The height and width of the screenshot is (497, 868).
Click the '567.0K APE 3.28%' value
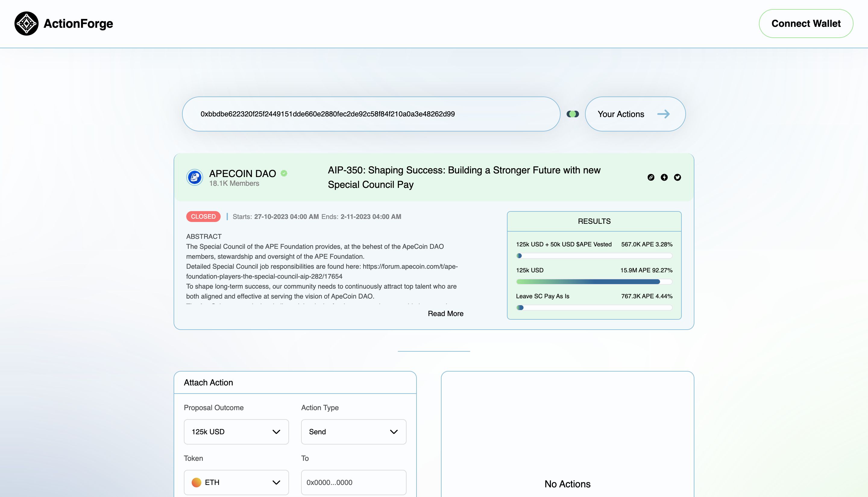[647, 244]
